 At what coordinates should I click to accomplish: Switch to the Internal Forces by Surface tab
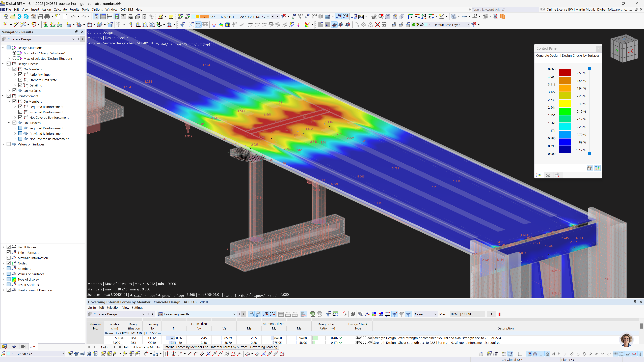pyautogui.click(x=229, y=347)
